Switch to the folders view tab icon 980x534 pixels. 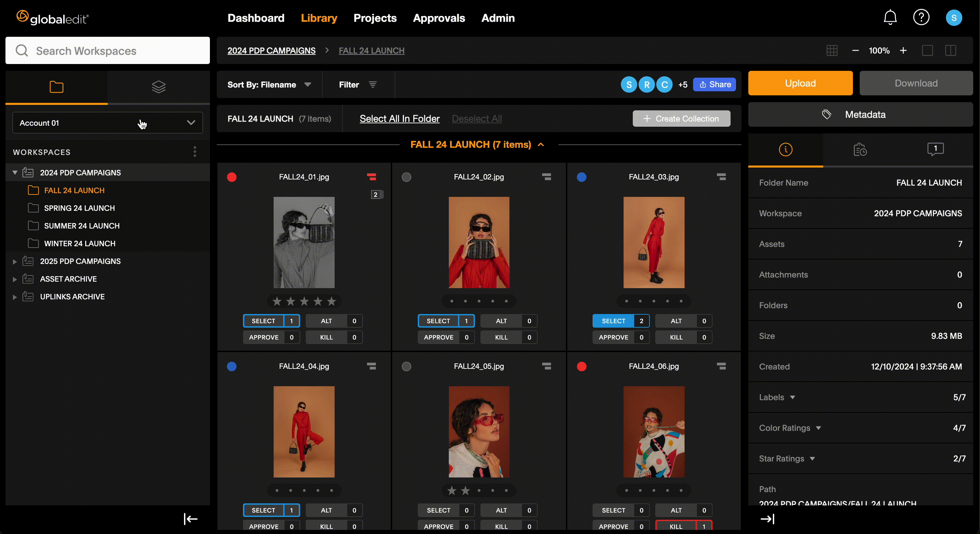(56, 87)
